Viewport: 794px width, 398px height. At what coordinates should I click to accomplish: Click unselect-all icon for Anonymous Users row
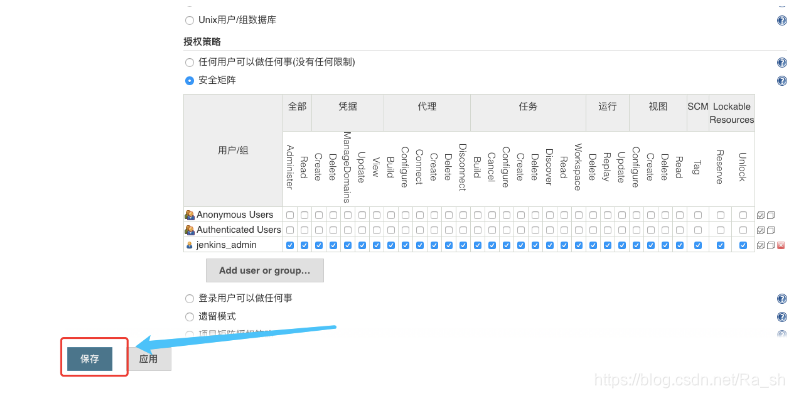[x=771, y=215]
